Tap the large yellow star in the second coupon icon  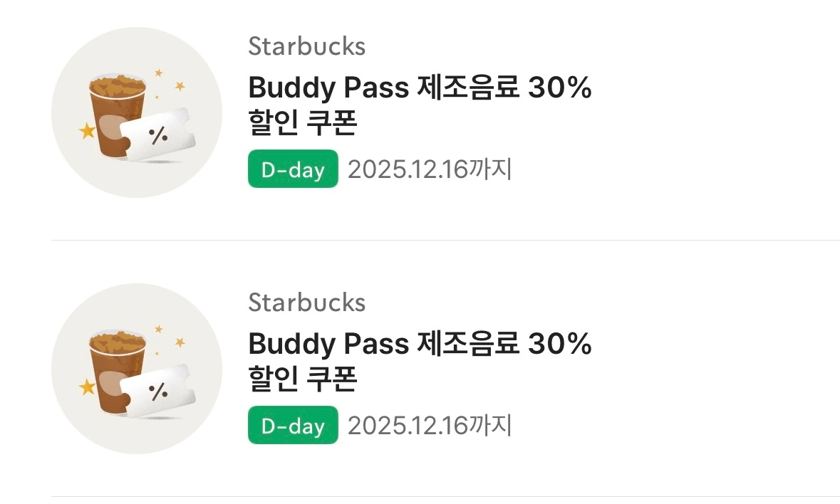click(x=87, y=387)
